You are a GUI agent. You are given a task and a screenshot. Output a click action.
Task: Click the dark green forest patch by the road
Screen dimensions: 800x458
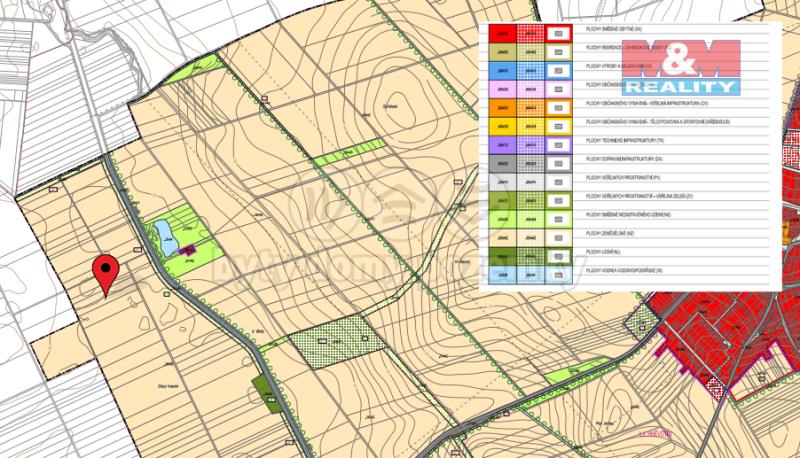[264, 386]
